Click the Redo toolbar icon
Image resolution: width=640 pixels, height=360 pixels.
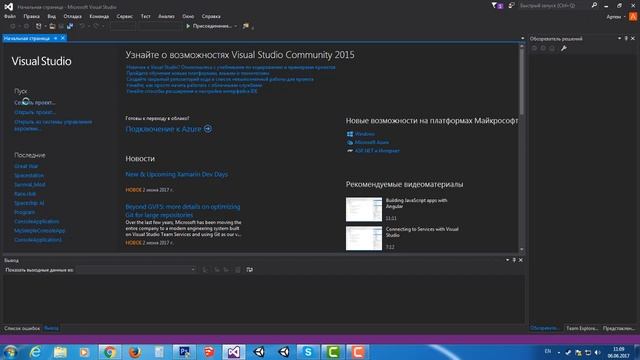click(x=96, y=26)
